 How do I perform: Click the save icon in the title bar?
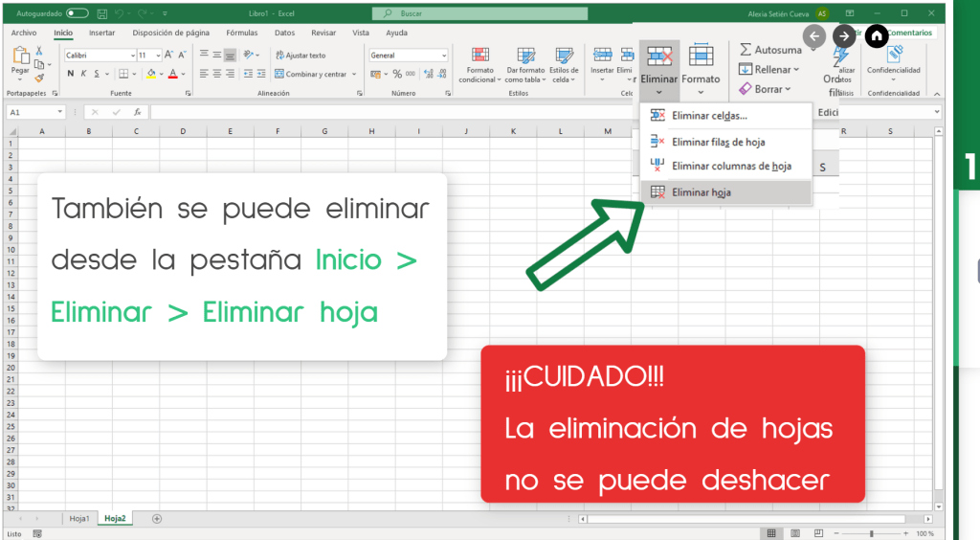pos(102,13)
